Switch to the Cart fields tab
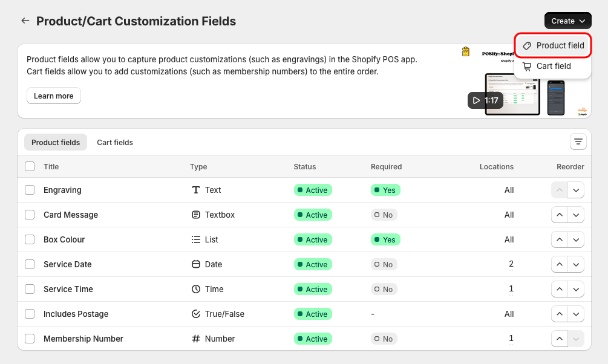 click(115, 142)
